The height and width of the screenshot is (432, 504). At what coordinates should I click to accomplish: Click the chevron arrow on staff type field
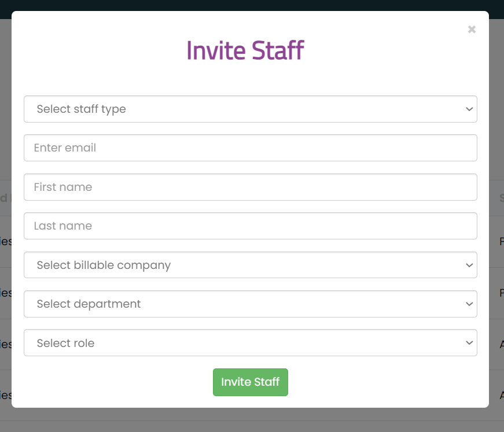(469, 109)
